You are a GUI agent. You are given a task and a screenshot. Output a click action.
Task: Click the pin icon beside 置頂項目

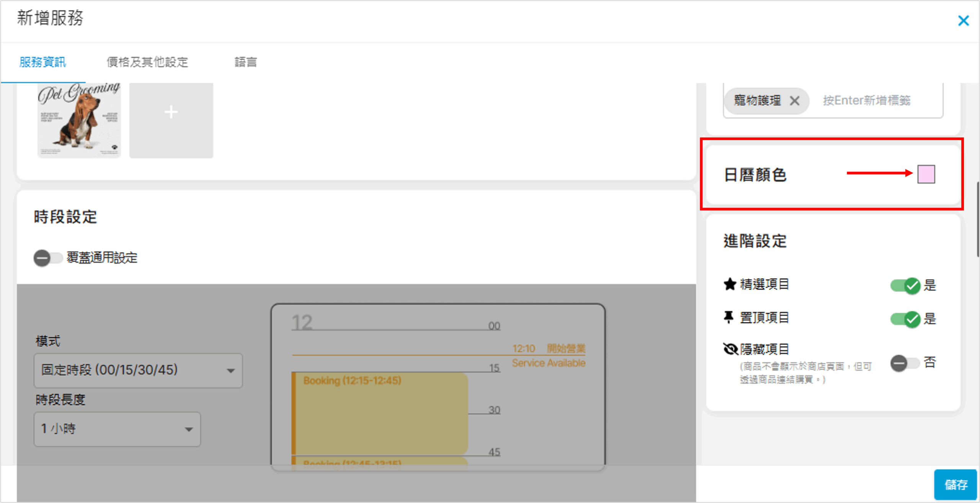[x=729, y=318]
